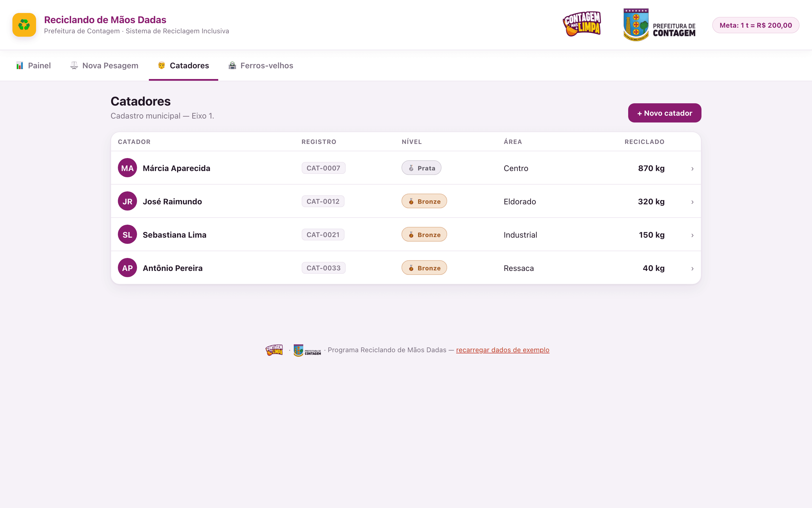Click the bronze medal icon in Sebastiana Lima's row
This screenshot has width=812, height=508.
tap(411, 235)
